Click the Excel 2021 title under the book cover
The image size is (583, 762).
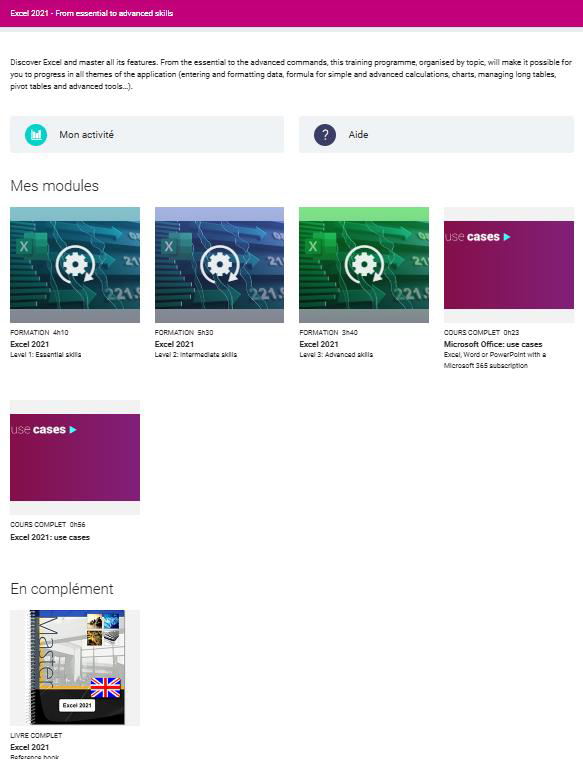pos(30,747)
